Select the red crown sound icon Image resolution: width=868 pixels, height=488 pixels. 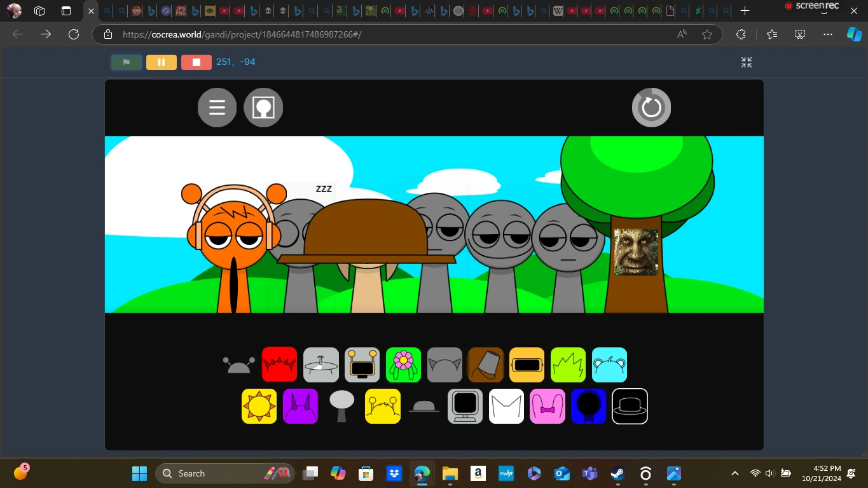coord(280,365)
